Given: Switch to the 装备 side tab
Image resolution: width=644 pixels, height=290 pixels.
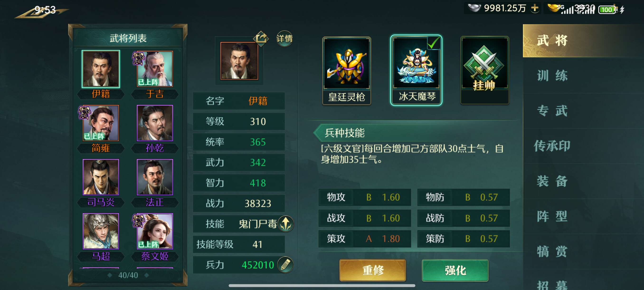Looking at the screenshot, I should tap(552, 181).
